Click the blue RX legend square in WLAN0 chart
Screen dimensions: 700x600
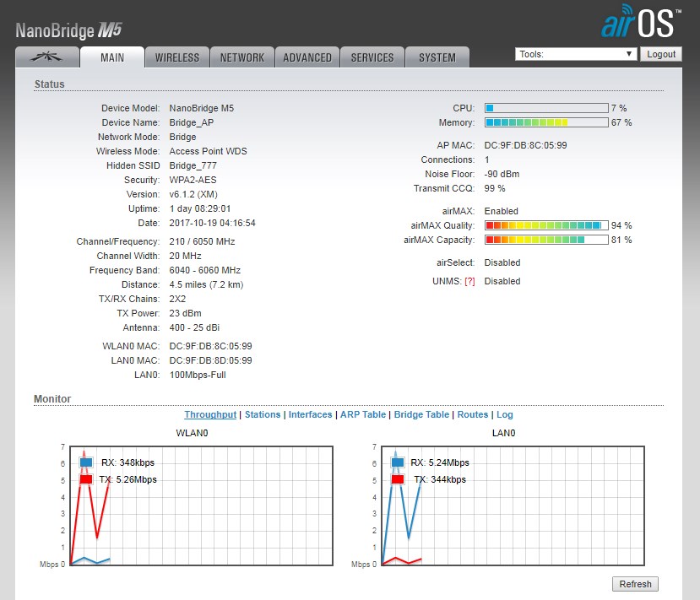86,462
